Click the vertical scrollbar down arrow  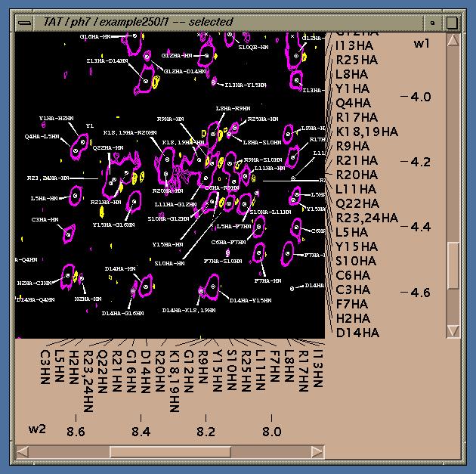coord(453,330)
